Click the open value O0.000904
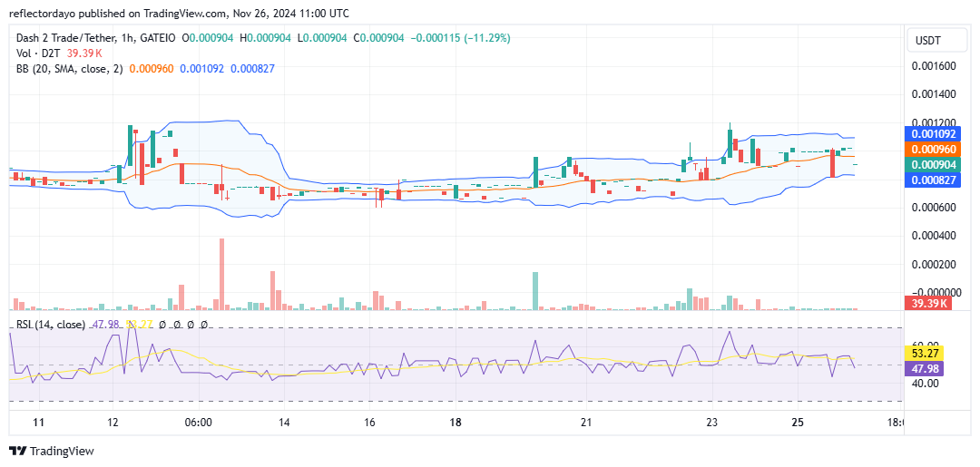This screenshot has width=980, height=467. (208, 39)
